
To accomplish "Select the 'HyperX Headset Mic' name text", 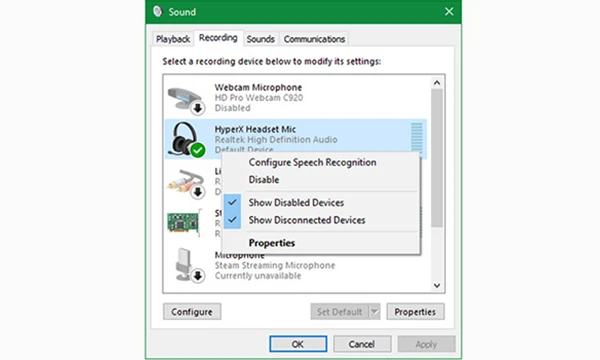I will [x=255, y=129].
